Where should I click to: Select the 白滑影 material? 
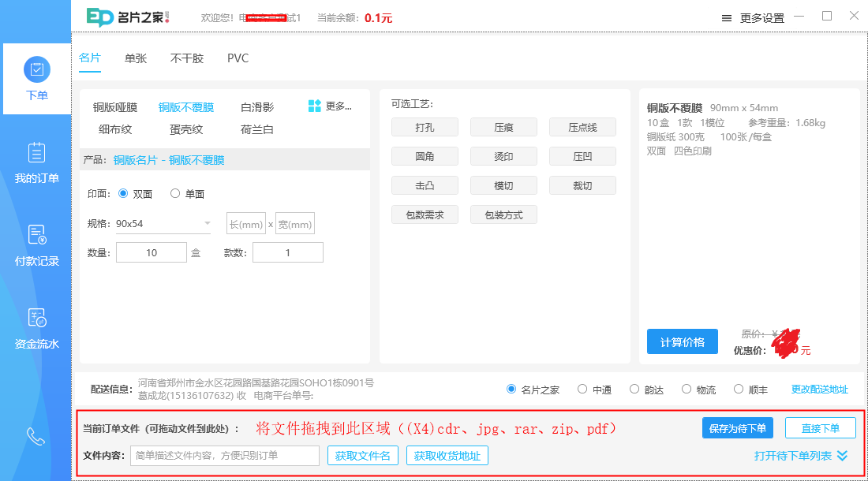coord(257,107)
